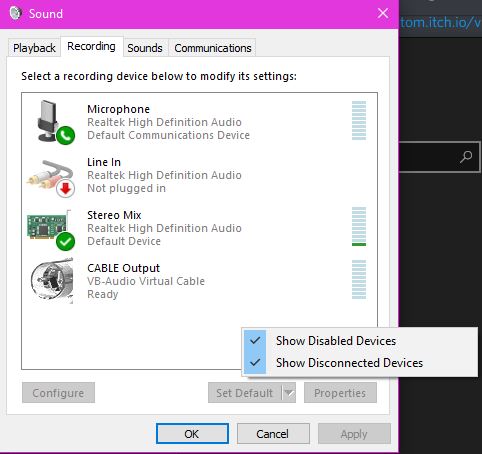Screen dimensions: 482x454
Task: Expand the Set Default dropdown arrow
Action: (x=289, y=393)
